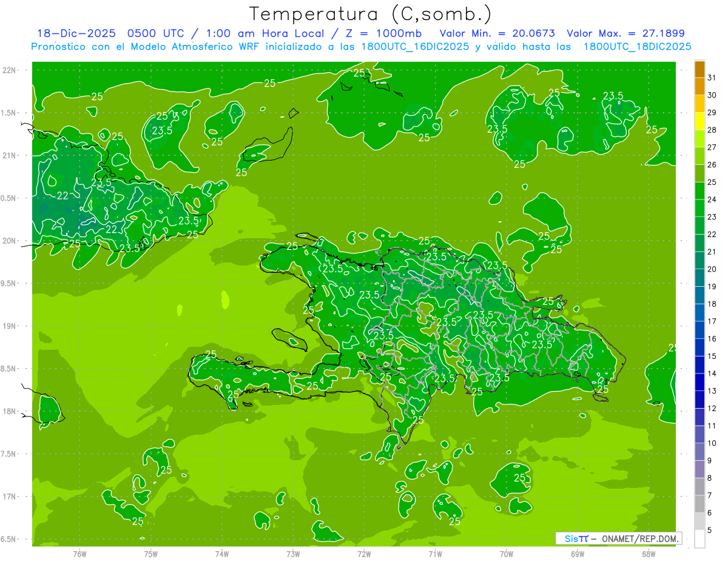Click the color scale number 18

click(x=712, y=304)
